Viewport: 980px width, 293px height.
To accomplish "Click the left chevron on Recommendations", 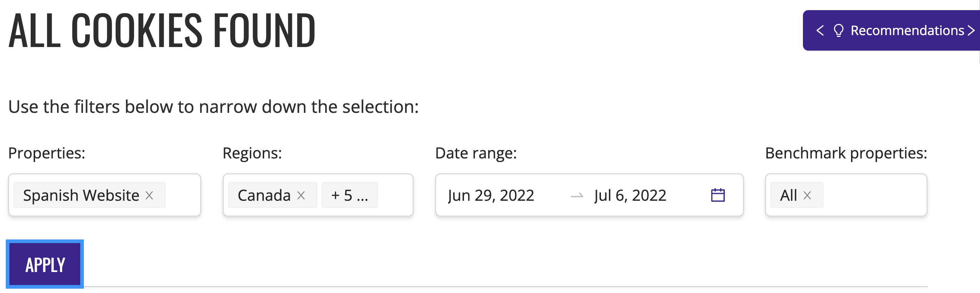I will point(820,30).
